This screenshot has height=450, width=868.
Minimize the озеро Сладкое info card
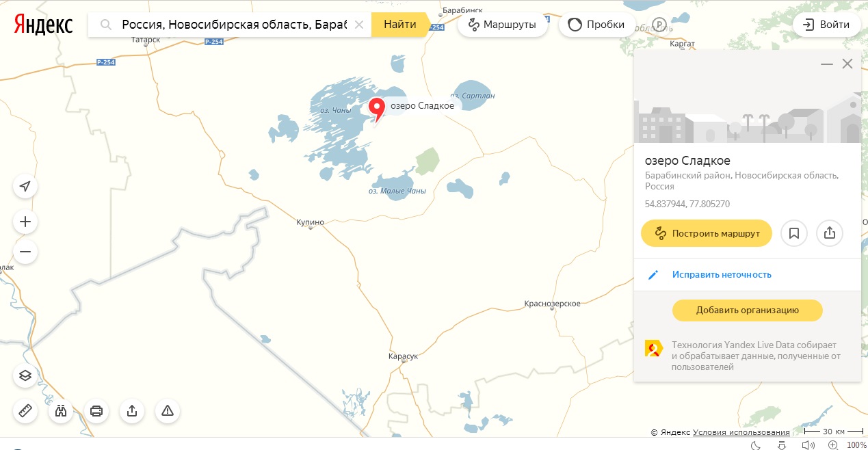[827, 64]
